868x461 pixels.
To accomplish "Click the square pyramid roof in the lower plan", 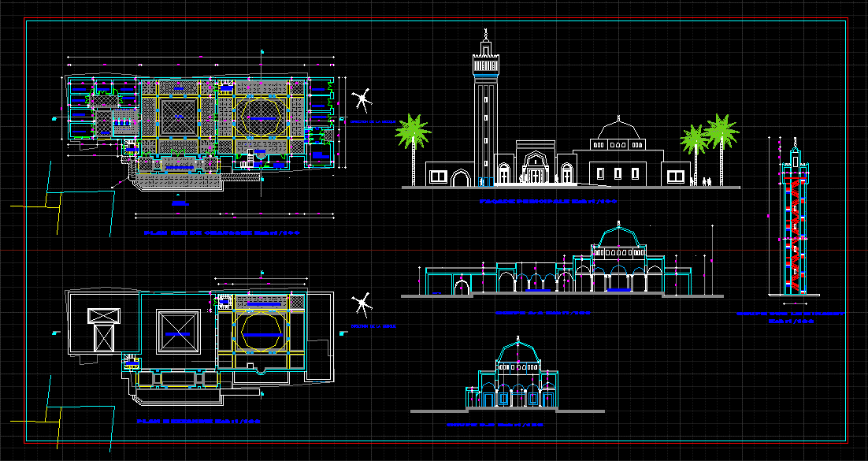I will point(178,331).
